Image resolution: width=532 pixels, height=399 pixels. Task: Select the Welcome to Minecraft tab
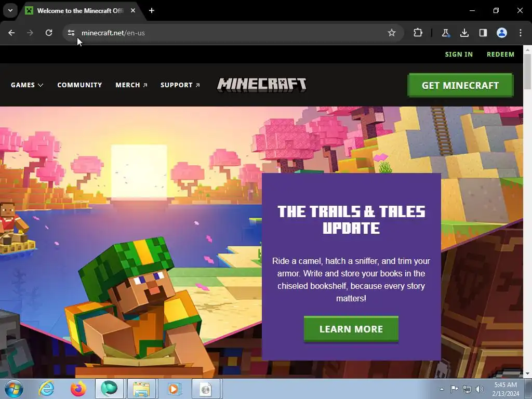[79, 10]
